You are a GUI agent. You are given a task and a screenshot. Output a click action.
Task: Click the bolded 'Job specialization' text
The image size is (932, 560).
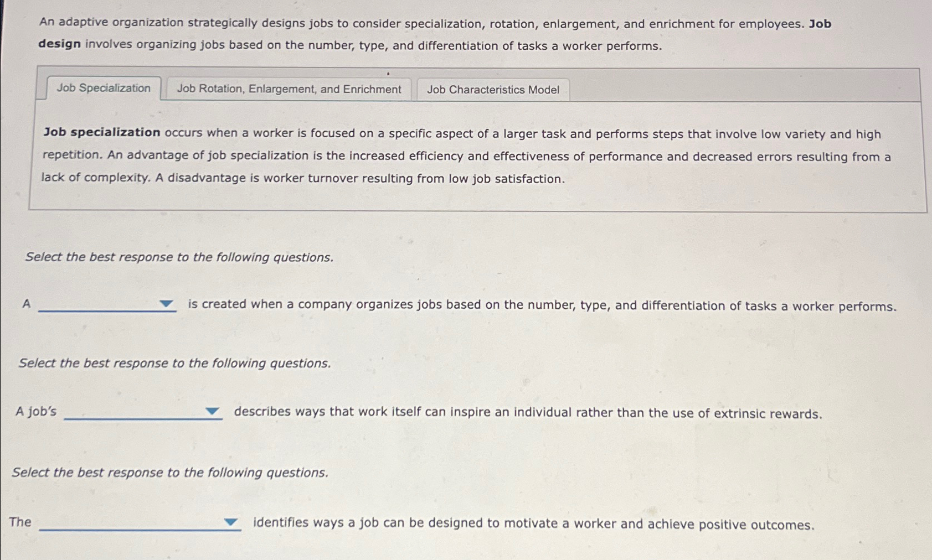101,132
